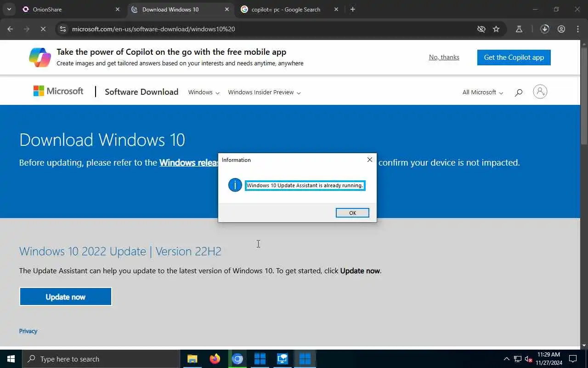Viewport: 588px width, 368px height.
Task: Click the Copilot logo in the banner
Action: coord(40,57)
